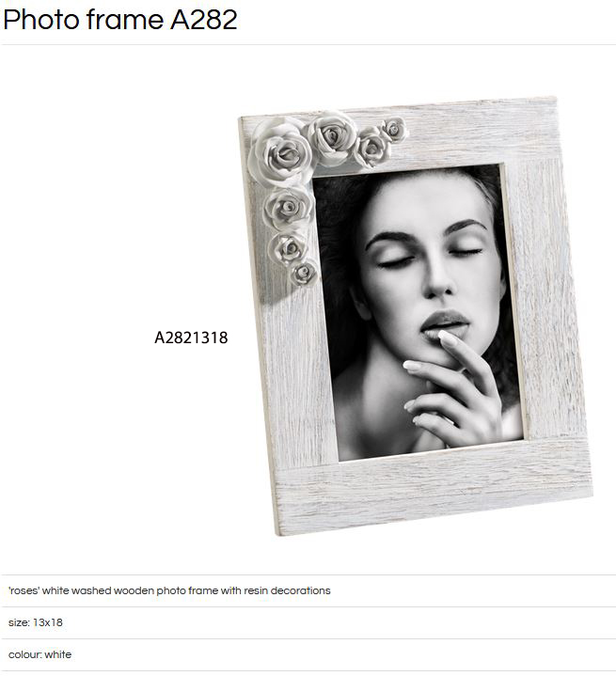Click the largest rose at the frame's corner
The image size is (616, 676).
click(x=281, y=150)
